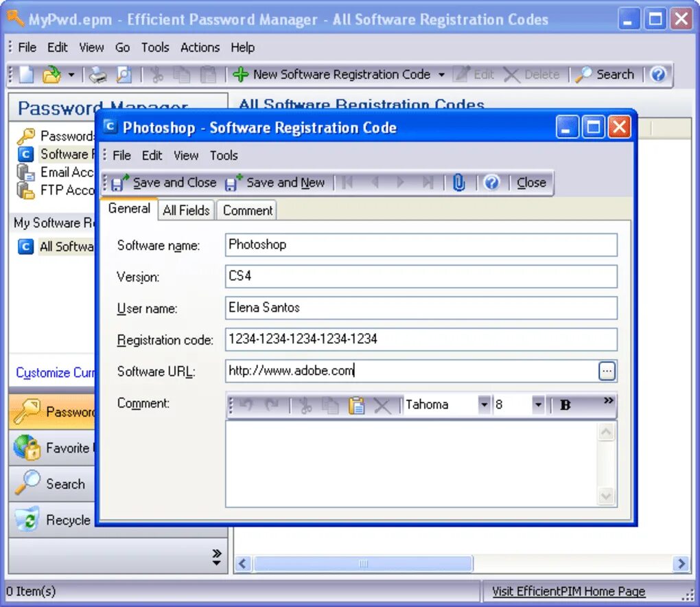Click the Undo icon in comment toolbar
This screenshot has width=700, height=607.
coord(246,406)
